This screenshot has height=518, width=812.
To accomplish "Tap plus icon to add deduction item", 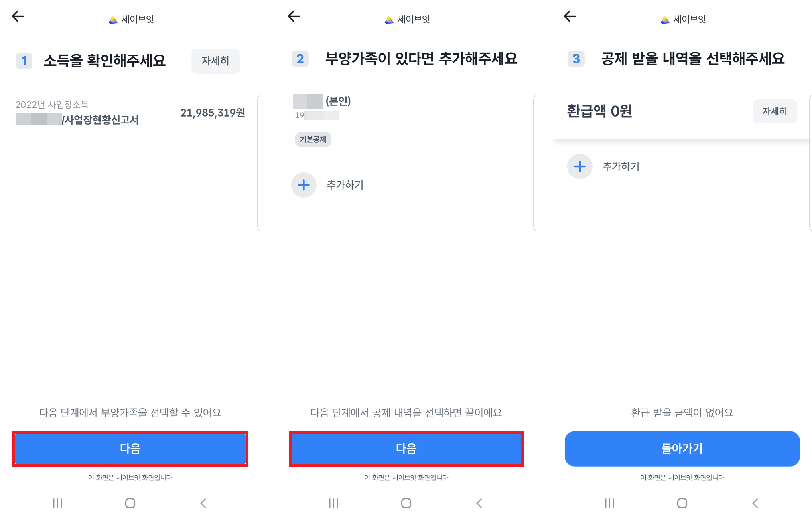I will [x=580, y=166].
